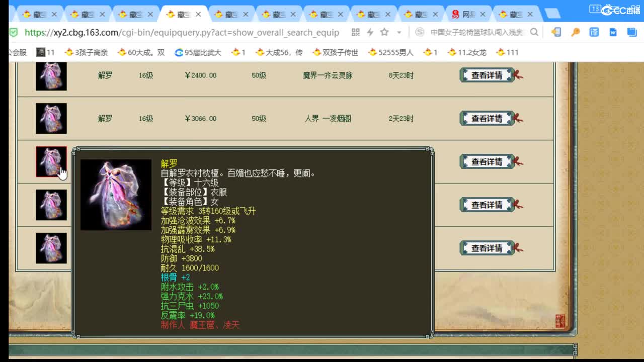Close the active 藏宝 tab
This screenshot has height=362, width=644.
coord(198,15)
